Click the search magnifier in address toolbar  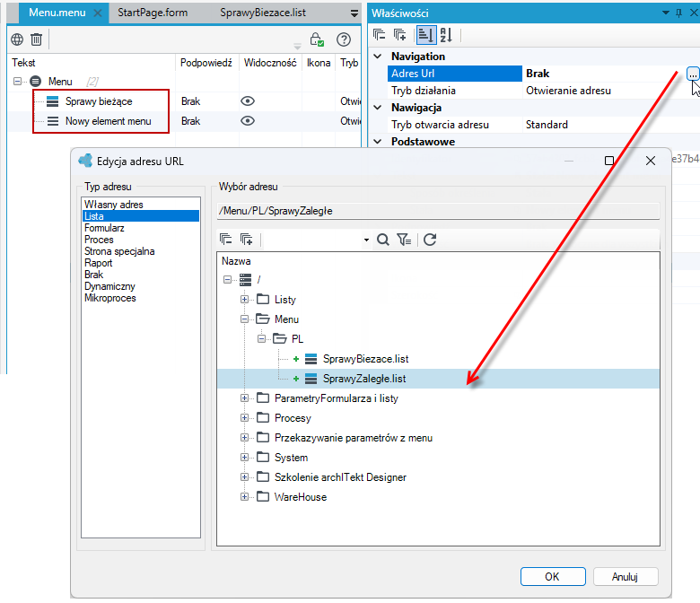(x=382, y=240)
